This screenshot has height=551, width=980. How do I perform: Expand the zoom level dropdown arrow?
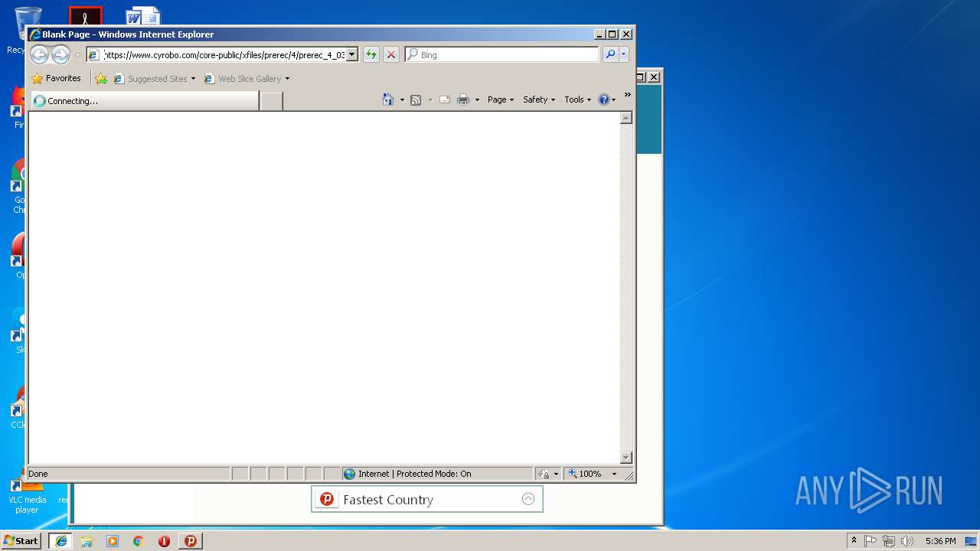[614, 474]
